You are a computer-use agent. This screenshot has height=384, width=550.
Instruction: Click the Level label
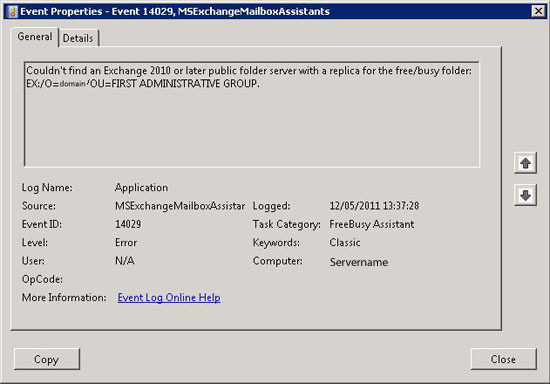click(35, 243)
